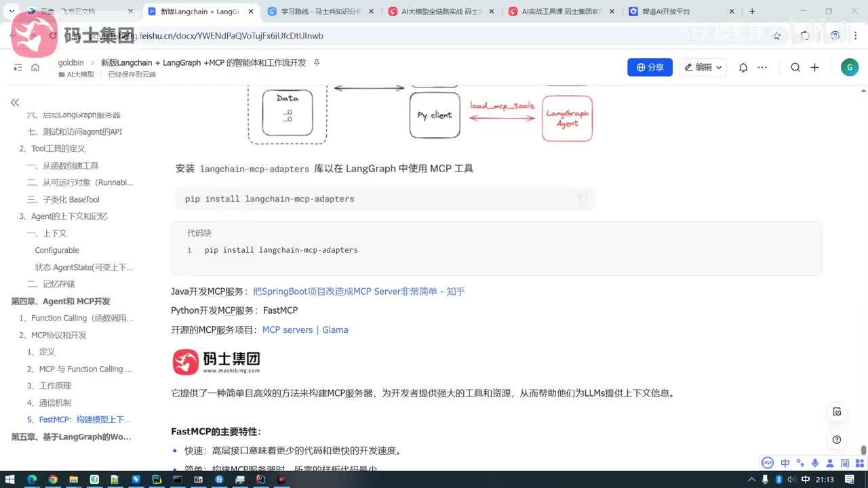Jump to 七、测试和访问agent的API outline entry
Image resolution: width=868 pixels, height=488 pixels.
[75, 131]
